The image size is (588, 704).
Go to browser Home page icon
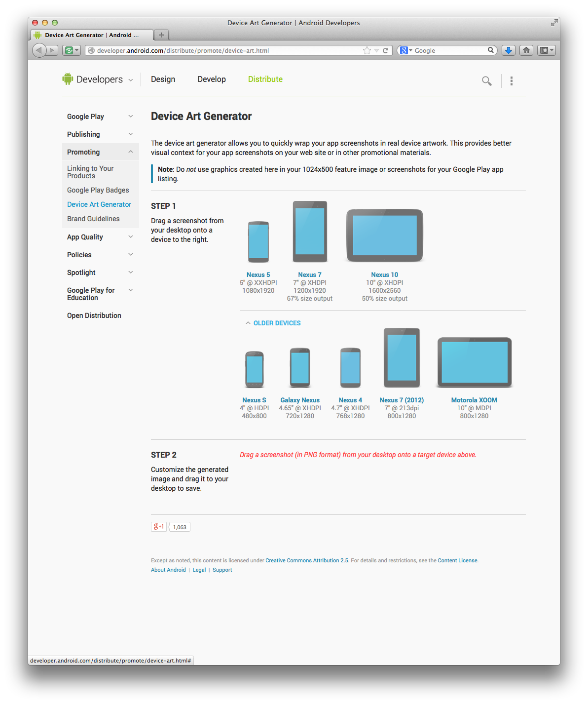point(526,50)
